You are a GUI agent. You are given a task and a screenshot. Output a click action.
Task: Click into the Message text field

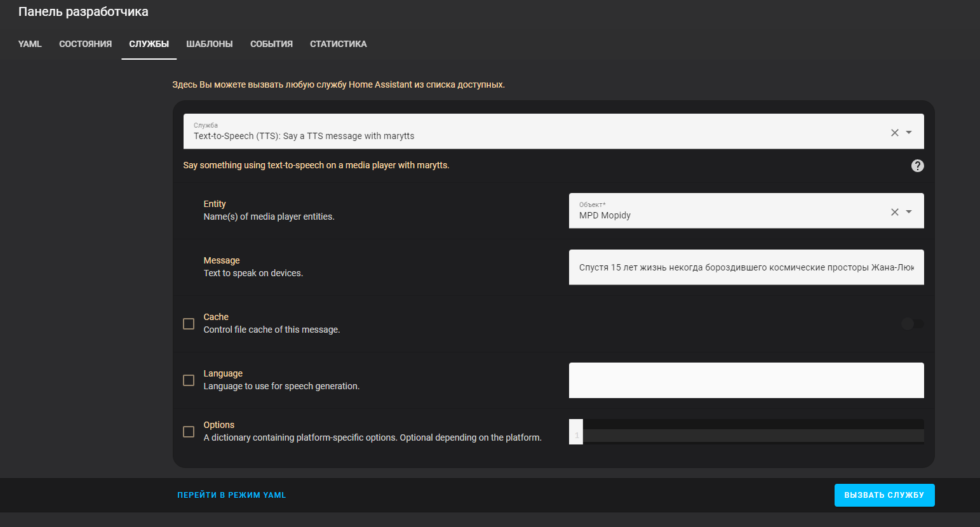[746, 267]
